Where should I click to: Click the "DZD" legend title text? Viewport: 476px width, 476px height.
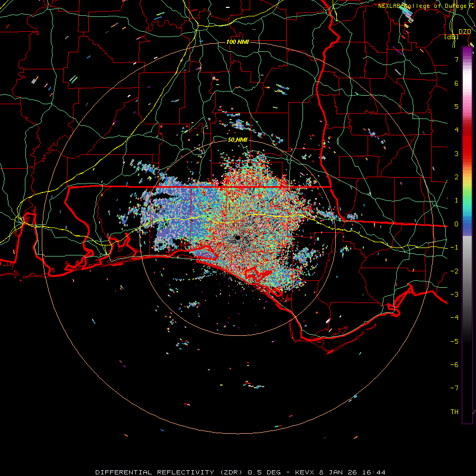coord(465,32)
